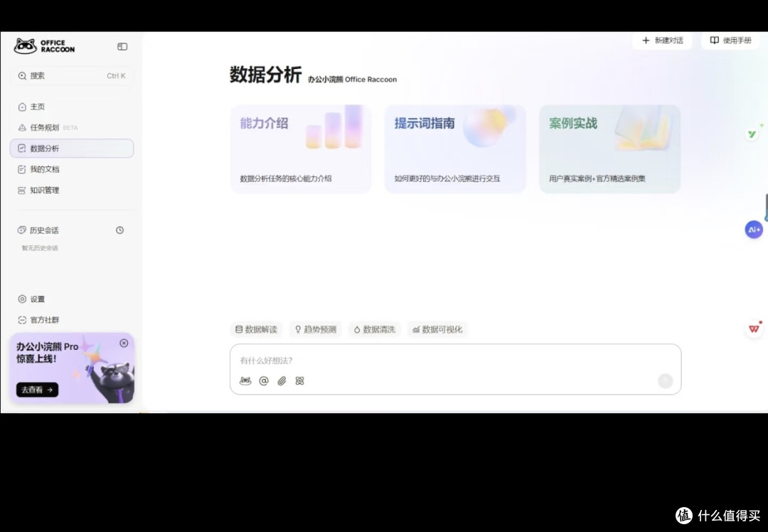This screenshot has width=768, height=532.
Task: Click the 趋势预测 lightbulb icon
Action: pos(298,329)
